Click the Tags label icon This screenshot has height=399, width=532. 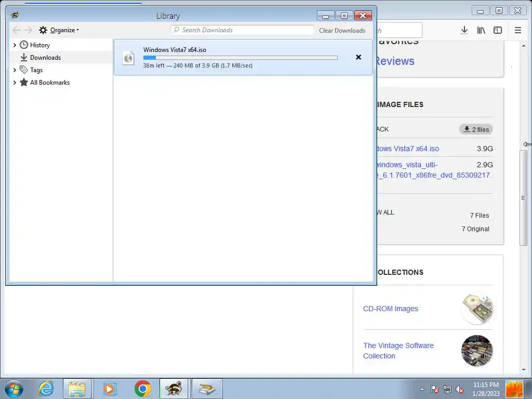click(24, 70)
